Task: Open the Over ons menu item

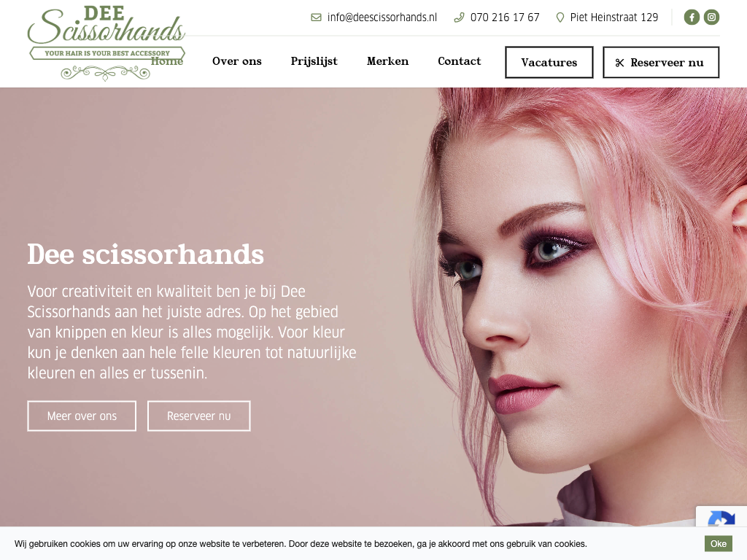Action: (237, 61)
